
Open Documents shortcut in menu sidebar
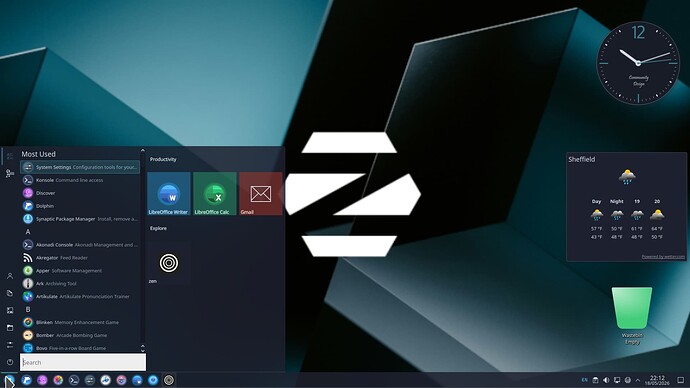point(10,293)
